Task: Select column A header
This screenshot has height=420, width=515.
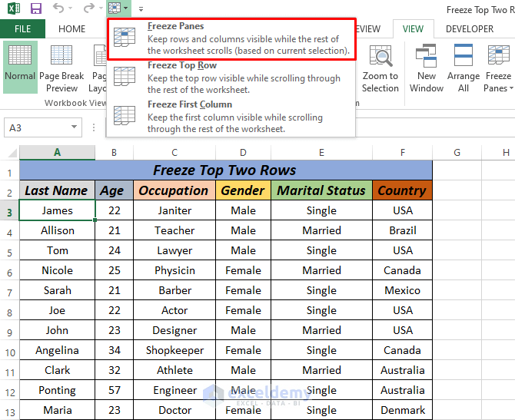Action: tap(57, 153)
